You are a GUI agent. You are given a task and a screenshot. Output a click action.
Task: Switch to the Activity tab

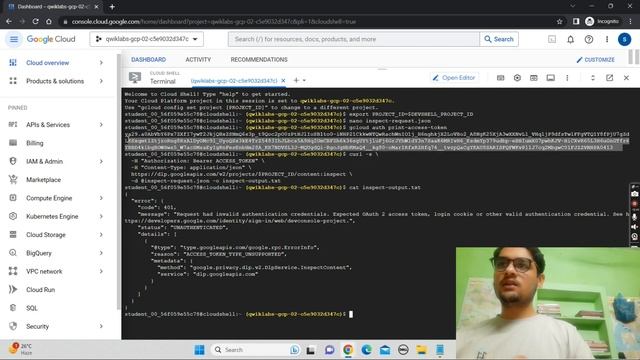click(x=198, y=60)
